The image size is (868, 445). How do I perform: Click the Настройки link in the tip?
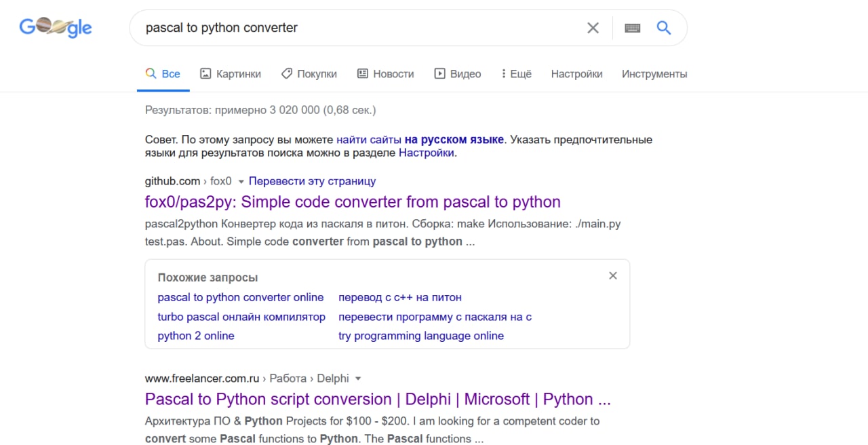[427, 153]
